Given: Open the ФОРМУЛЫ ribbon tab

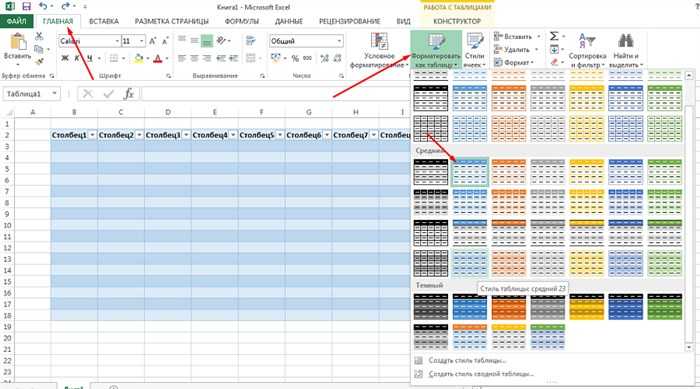Looking at the screenshot, I should click(242, 21).
